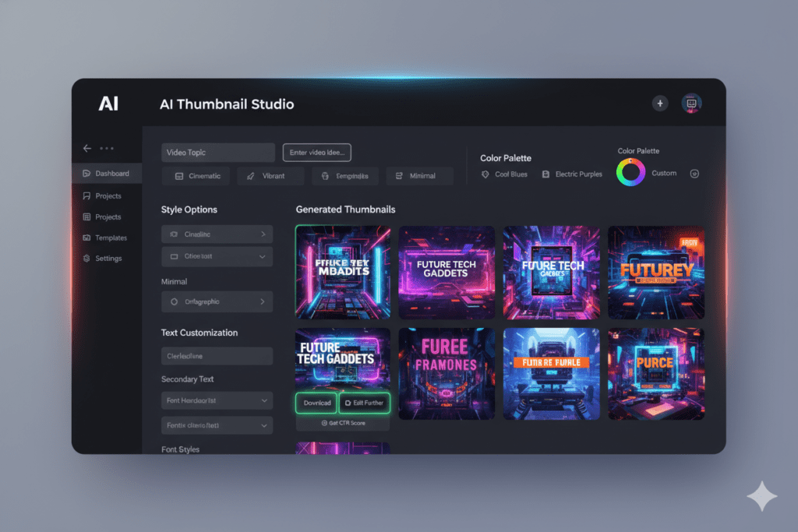Toggle the Minimal style option

click(x=420, y=175)
